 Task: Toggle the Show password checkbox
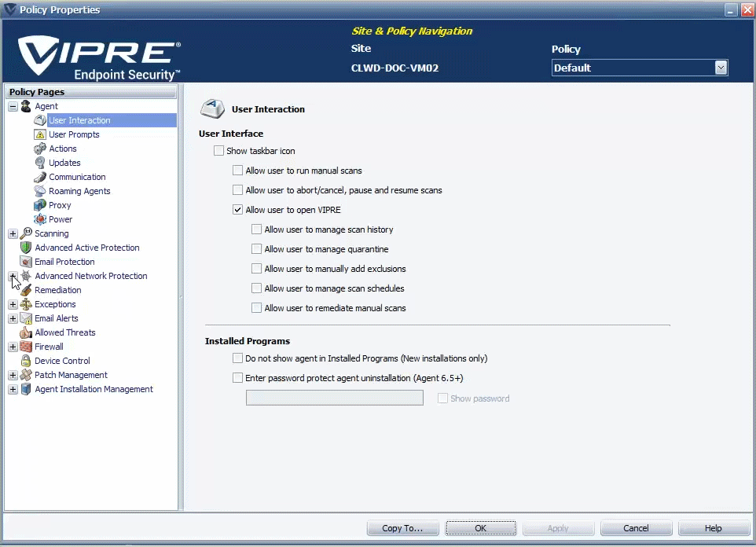[442, 398]
